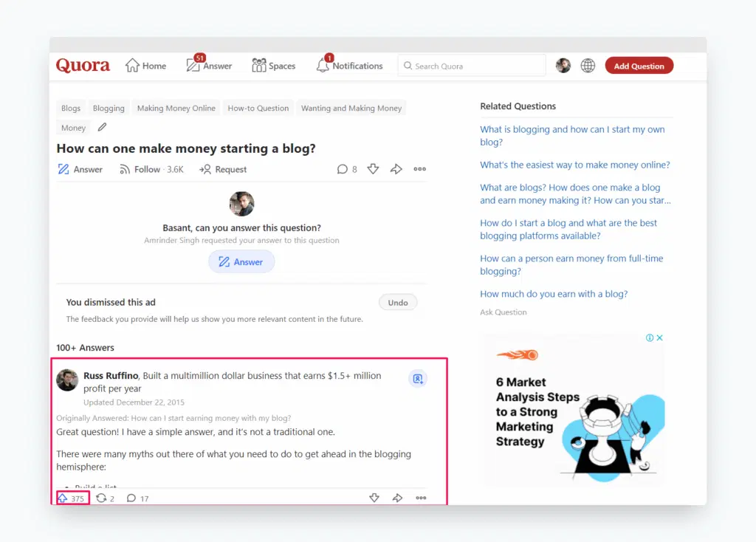Open the 17 comments on the answer

[x=137, y=498]
